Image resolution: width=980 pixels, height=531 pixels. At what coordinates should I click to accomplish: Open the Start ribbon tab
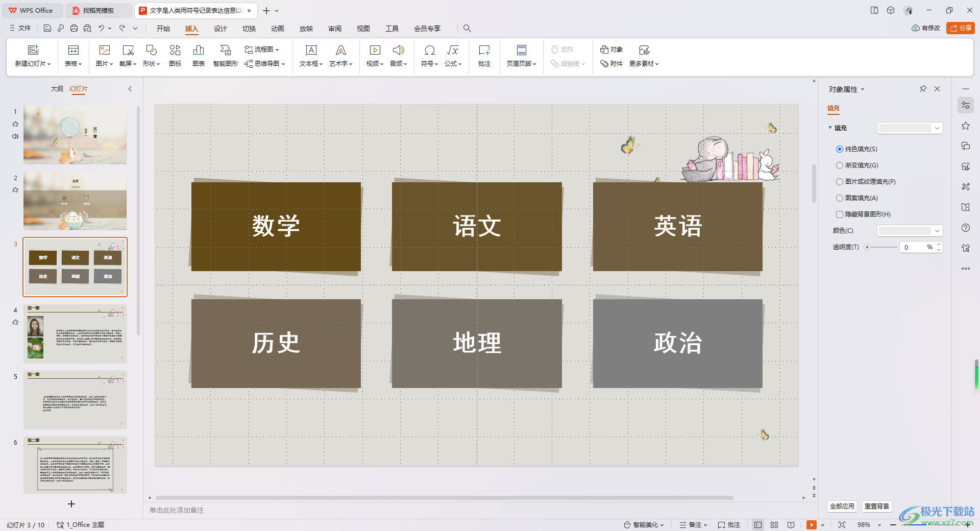[163, 29]
